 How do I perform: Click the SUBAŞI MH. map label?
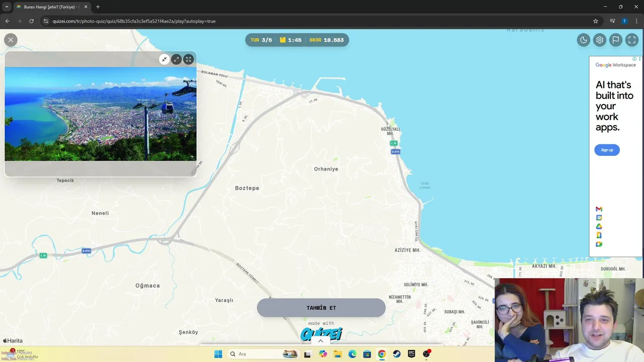coord(454,312)
